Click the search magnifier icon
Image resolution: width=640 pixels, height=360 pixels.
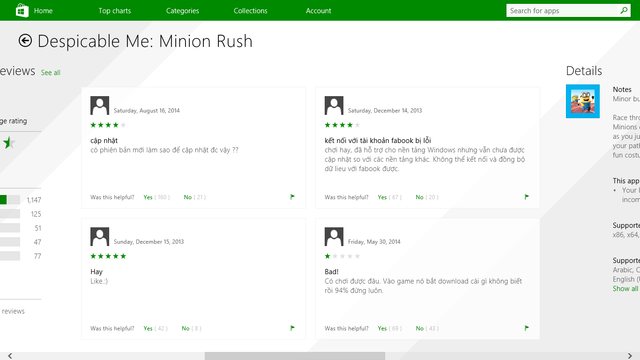[624, 10]
